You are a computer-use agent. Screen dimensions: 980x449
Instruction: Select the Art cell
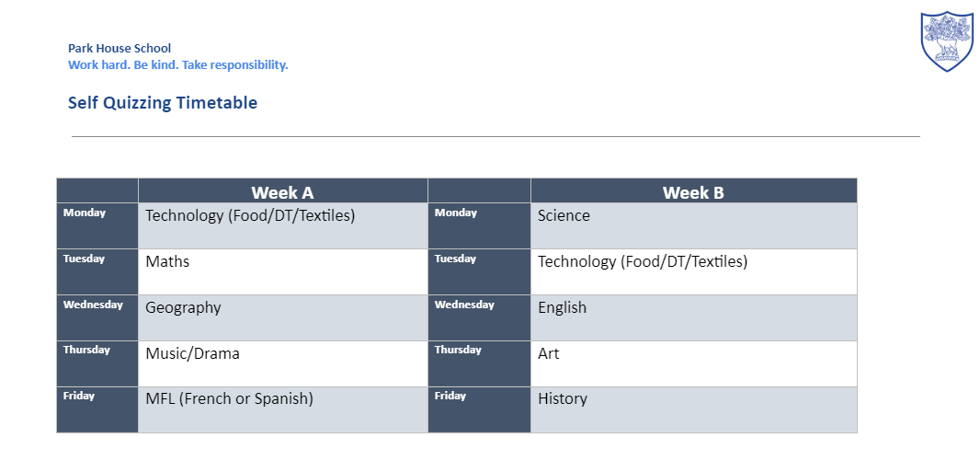coord(694,363)
